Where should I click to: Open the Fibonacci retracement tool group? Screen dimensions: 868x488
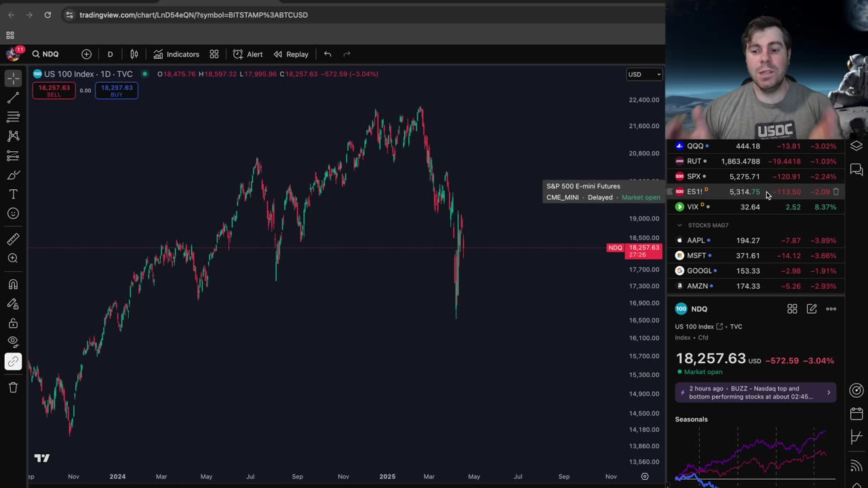pyautogui.click(x=13, y=117)
